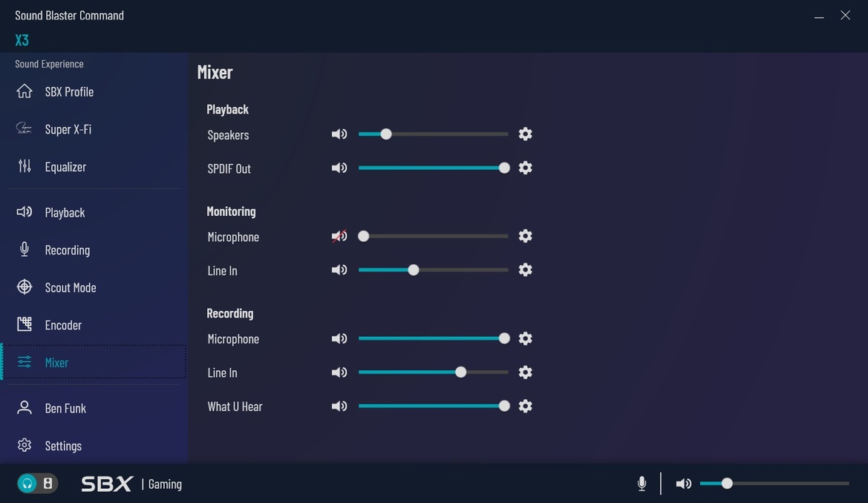This screenshot has width=868, height=503.
Task: Open the Equalizer page
Action: [94, 167]
